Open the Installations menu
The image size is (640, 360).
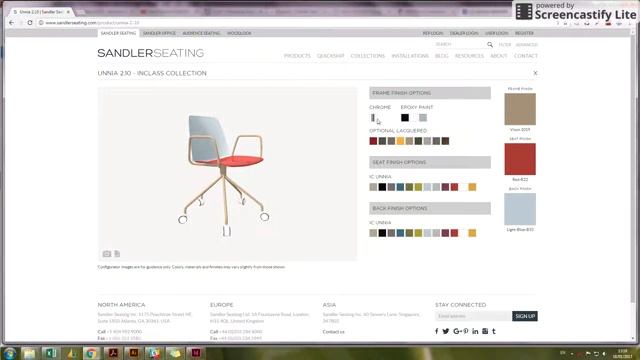pos(410,56)
